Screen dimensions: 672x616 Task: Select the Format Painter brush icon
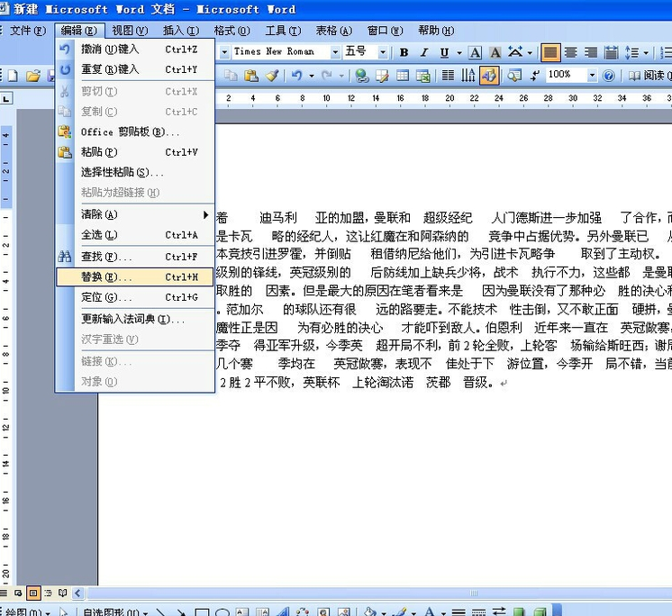tap(272, 76)
